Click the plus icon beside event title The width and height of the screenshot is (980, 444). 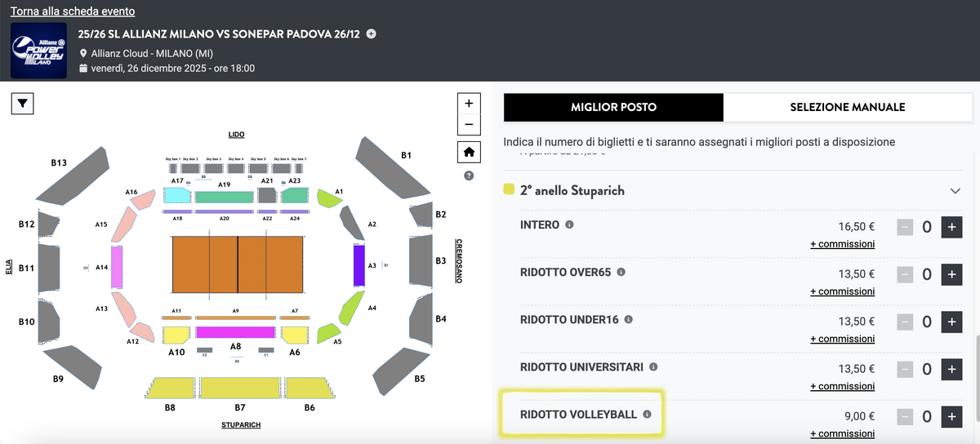coord(372,34)
